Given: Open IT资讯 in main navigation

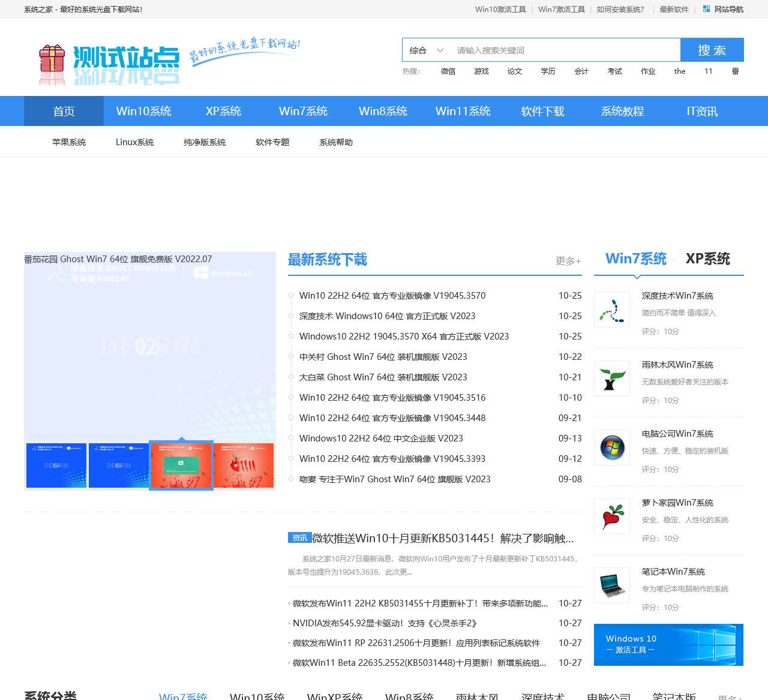Looking at the screenshot, I should (702, 111).
